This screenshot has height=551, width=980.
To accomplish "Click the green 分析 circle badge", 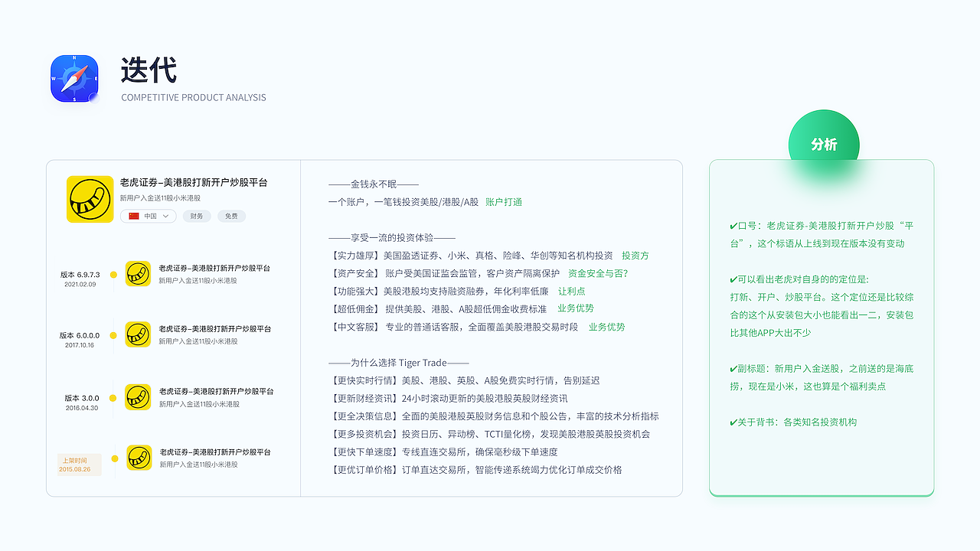I will click(x=824, y=143).
